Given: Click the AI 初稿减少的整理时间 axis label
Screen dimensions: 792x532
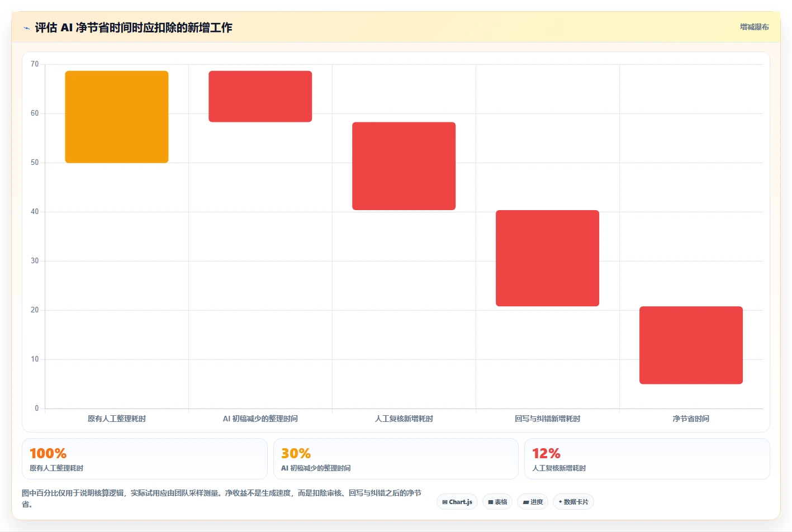Looking at the screenshot, I should pyautogui.click(x=260, y=419).
